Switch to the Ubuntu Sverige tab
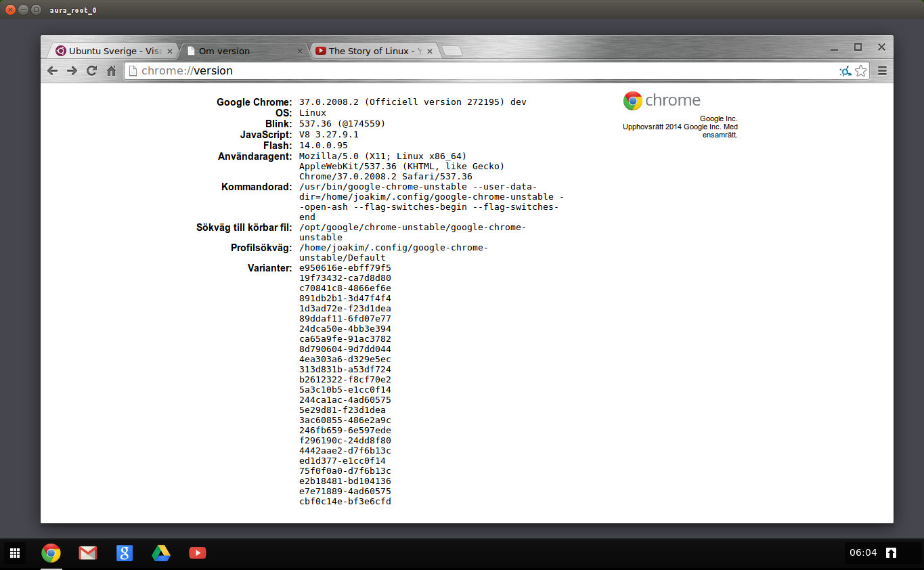The image size is (924, 570). [x=112, y=51]
